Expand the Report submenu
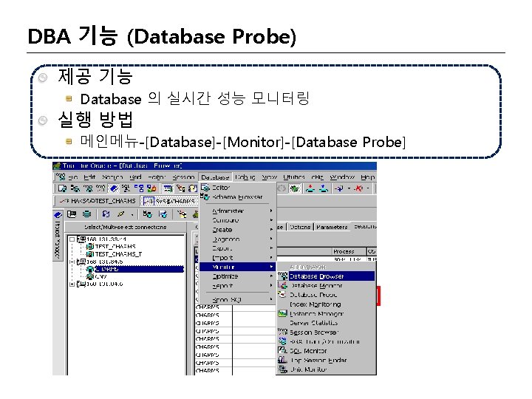This screenshot has width=532, height=399. click(x=237, y=286)
